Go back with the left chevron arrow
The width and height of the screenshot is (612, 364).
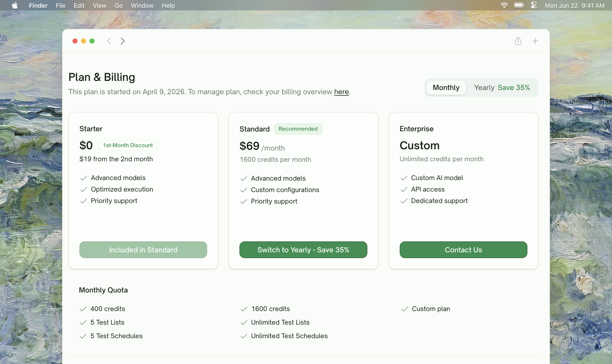click(x=109, y=41)
